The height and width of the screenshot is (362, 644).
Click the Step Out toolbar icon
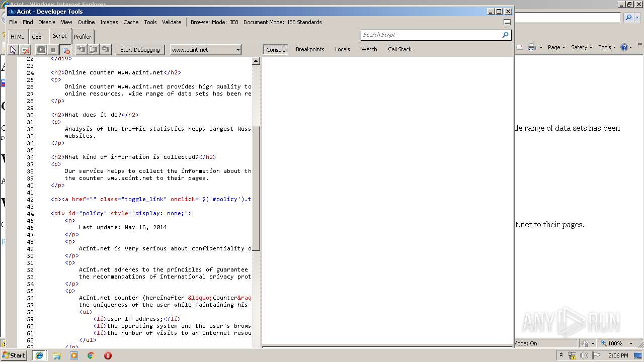pos(106,49)
